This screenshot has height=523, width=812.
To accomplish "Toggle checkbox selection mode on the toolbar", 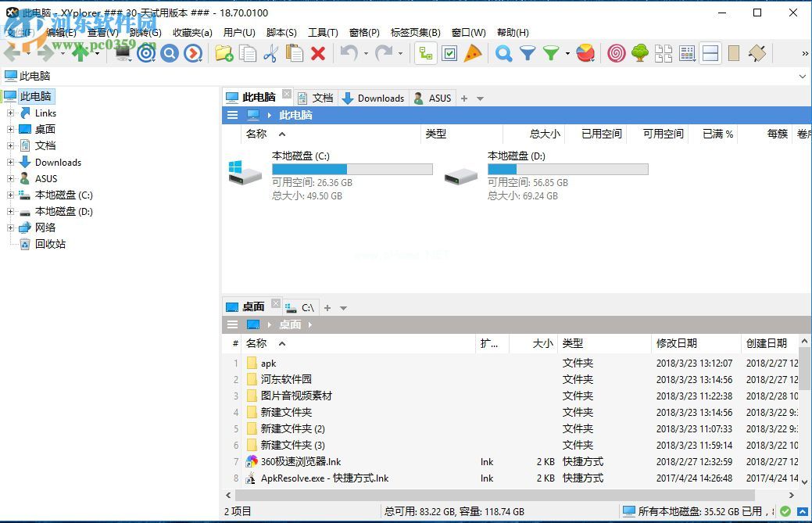I will [x=449, y=53].
